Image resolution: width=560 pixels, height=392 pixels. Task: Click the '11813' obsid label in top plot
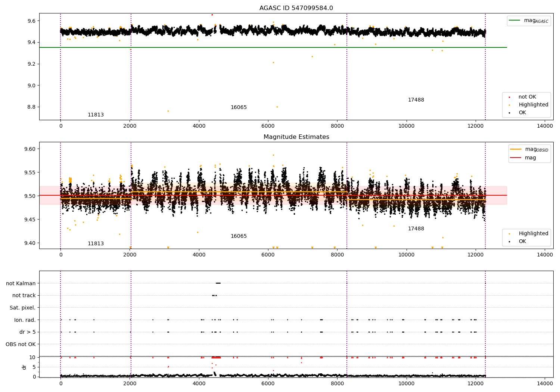[x=96, y=115]
